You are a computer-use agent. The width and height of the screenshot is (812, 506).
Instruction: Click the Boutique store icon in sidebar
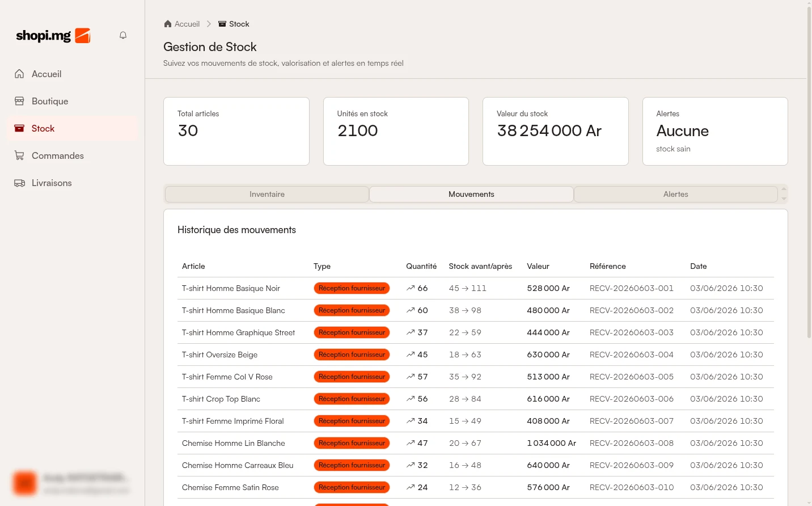(19, 101)
